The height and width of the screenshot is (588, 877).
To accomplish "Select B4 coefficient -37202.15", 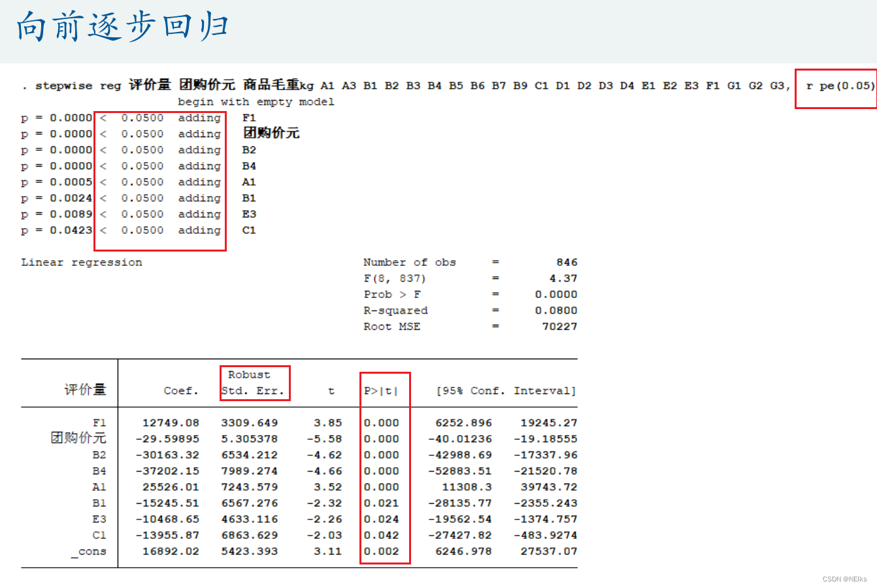I will (167, 471).
